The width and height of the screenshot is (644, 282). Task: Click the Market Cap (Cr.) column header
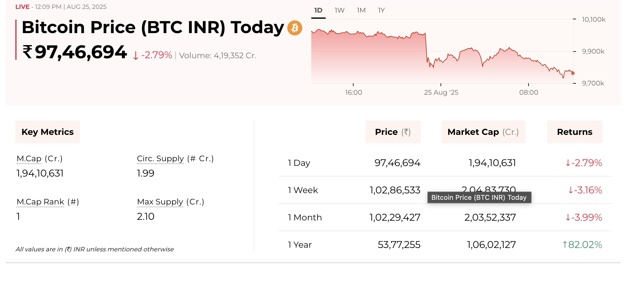(x=483, y=132)
